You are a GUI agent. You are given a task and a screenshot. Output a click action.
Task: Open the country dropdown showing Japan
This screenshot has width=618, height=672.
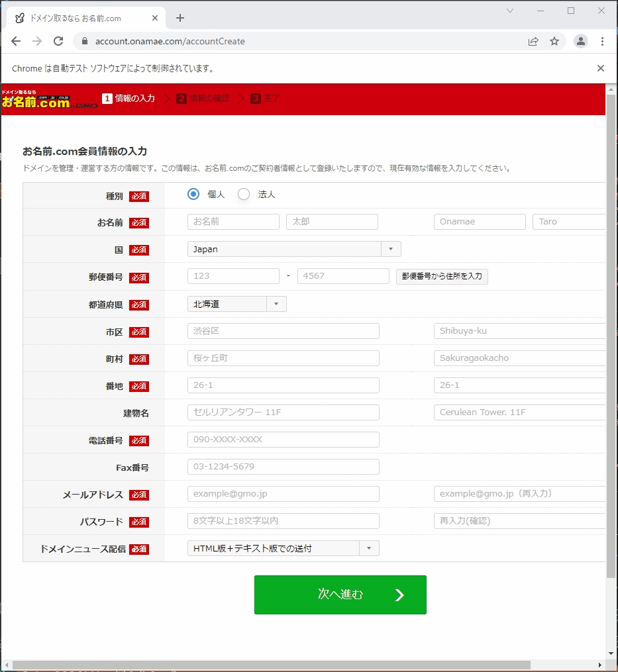tap(294, 249)
